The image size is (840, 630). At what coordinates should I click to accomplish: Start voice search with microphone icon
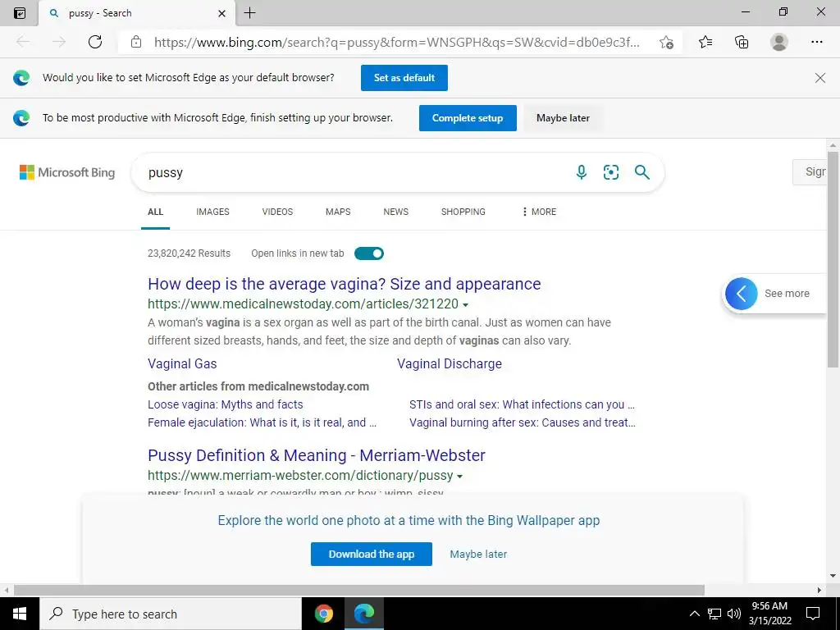click(x=582, y=172)
